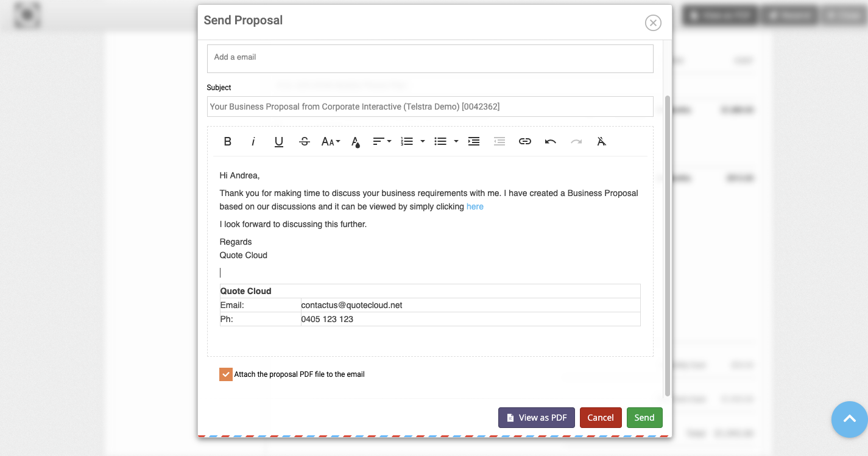Apply bold formatting in the editor
Image resolution: width=868 pixels, height=456 pixels.
[227, 141]
